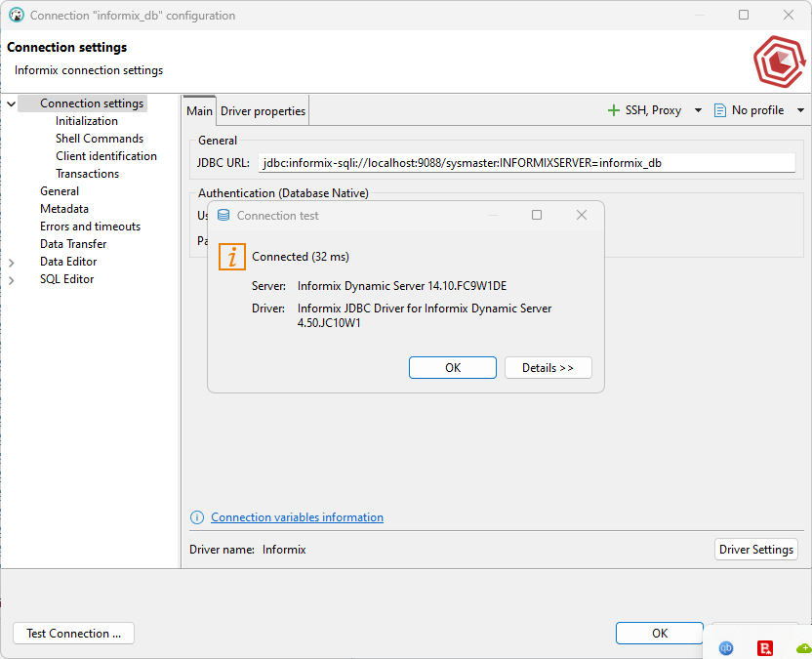Viewport: 812px width, 659px height.
Task: Click the Connection test database icon
Action: (x=223, y=216)
